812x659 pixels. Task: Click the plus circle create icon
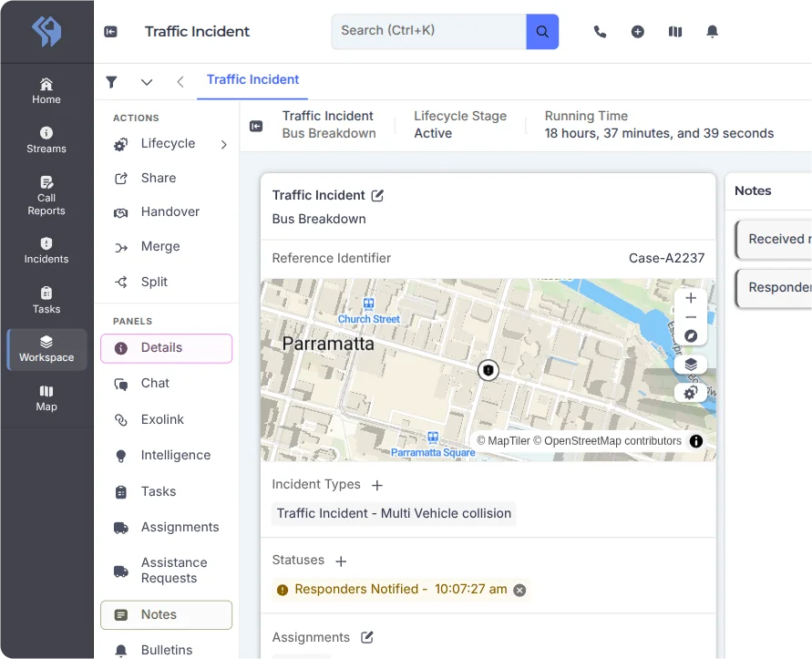(638, 32)
